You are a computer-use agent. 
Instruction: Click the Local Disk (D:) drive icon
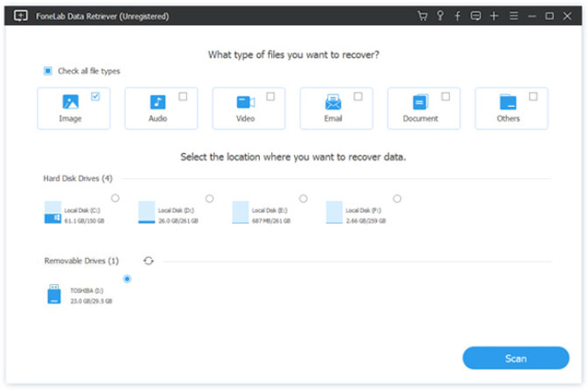tap(146, 212)
